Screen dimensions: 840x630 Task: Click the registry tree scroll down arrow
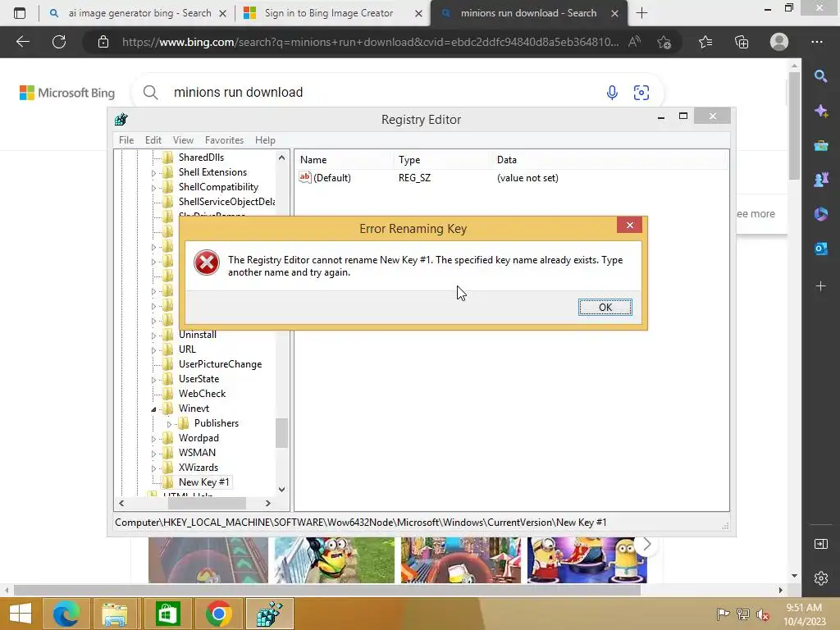click(282, 490)
